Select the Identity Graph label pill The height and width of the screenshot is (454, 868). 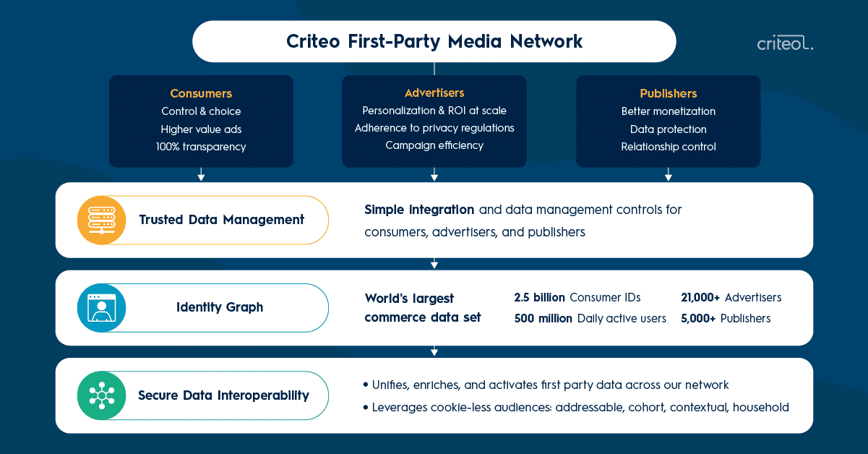pos(203,307)
